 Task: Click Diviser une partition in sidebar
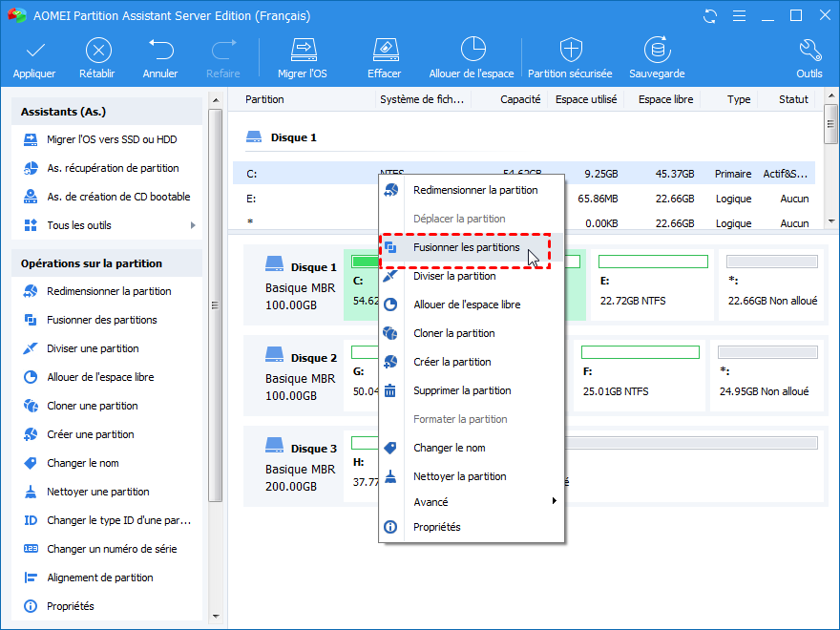[x=93, y=348]
